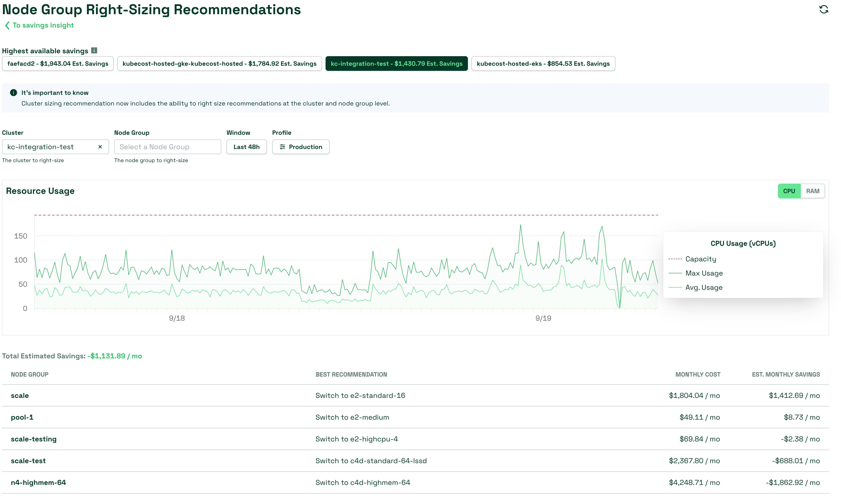Image resolution: width=841 pixels, height=504 pixels.
Task: Open the Node Group selection dropdown
Action: coord(167,147)
